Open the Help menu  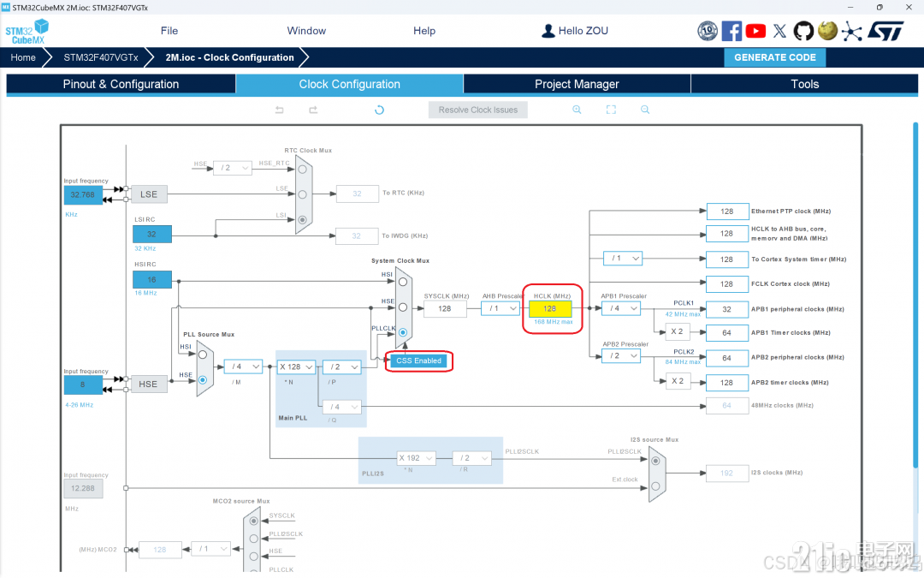(424, 31)
